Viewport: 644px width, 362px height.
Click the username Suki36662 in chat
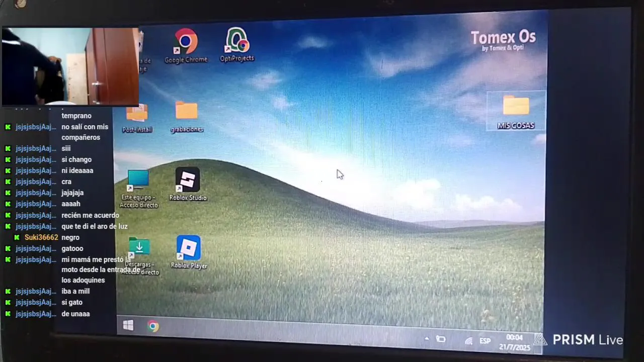(x=41, y=237)
